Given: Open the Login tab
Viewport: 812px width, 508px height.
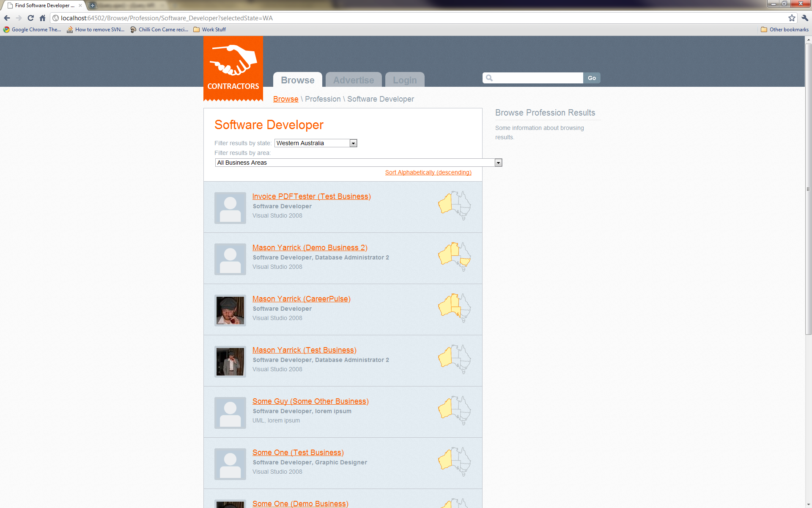Looking at the screenshot, I should tap(404, 80).
